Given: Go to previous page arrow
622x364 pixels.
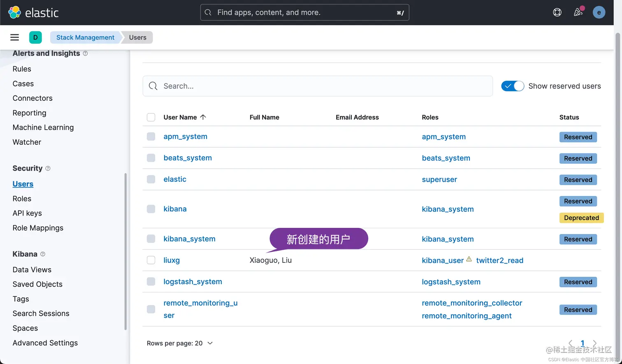Looking at the screenshot, I should (571, 343).
